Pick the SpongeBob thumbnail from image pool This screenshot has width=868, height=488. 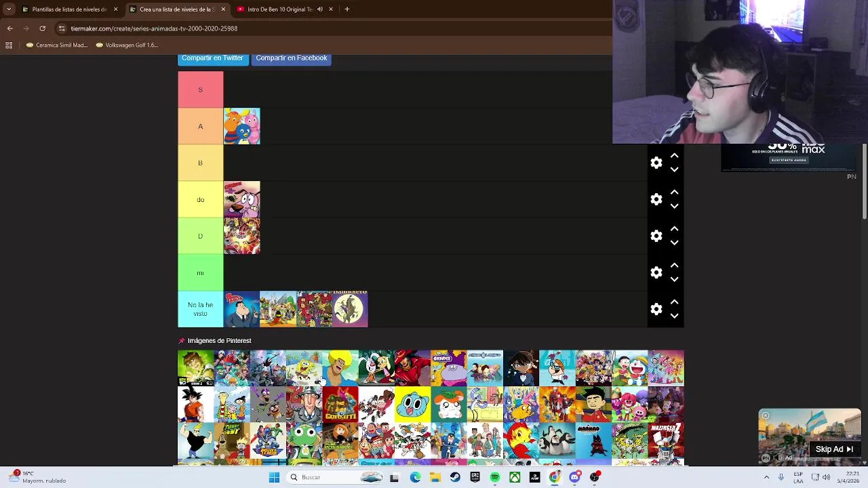[304, 368]
